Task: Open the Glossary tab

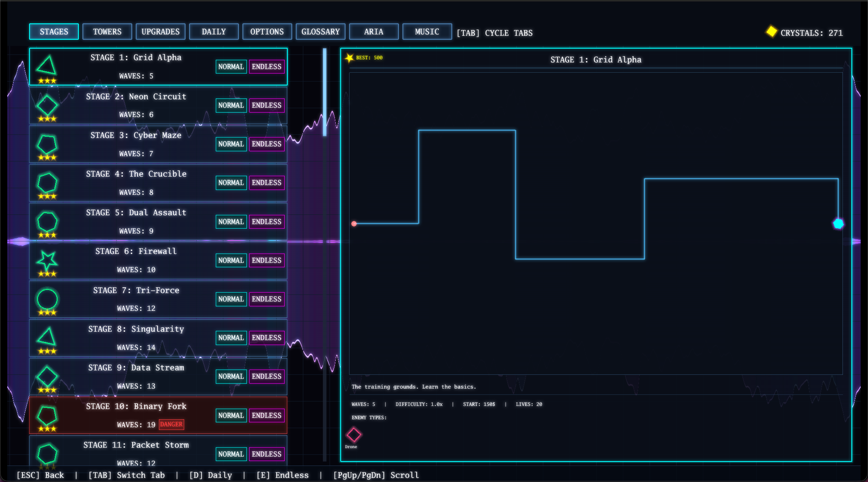Action: pyautogui.click(x=320, y=32)
